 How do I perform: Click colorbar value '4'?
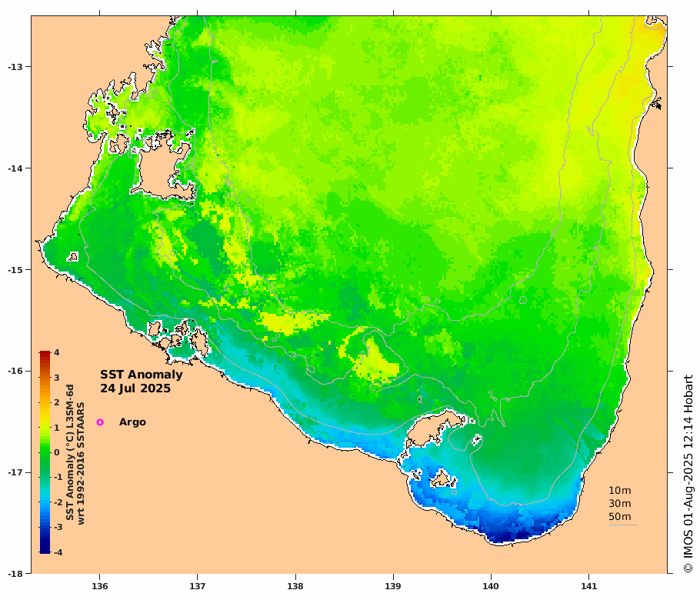point(57,352)
